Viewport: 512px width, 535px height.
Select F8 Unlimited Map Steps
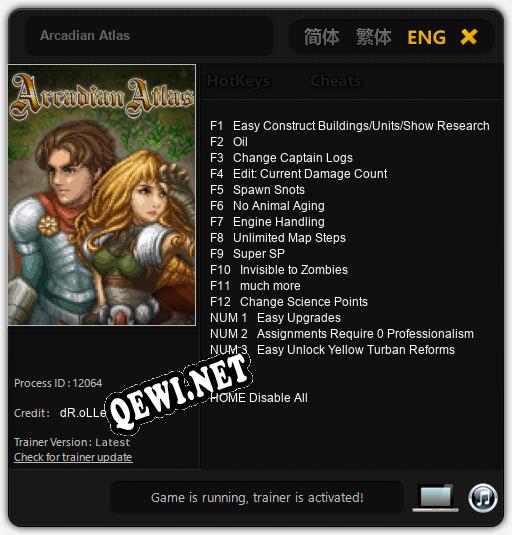[x=278, y=238]
